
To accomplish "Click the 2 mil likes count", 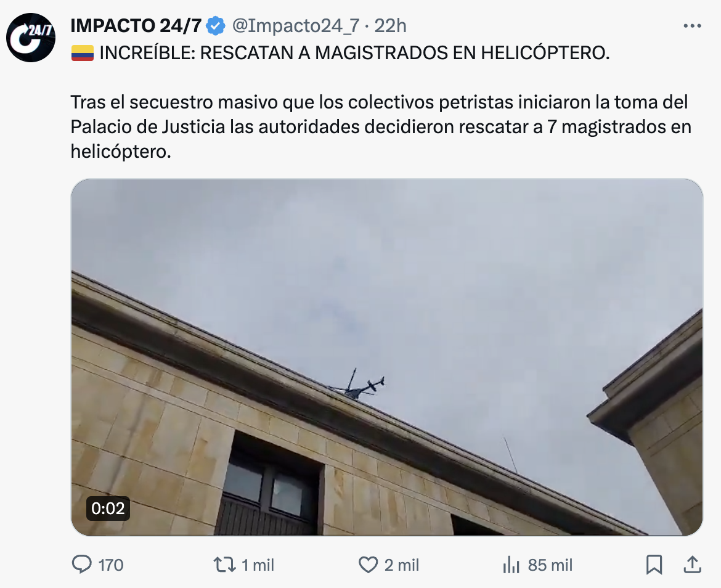I will [402, 565].
